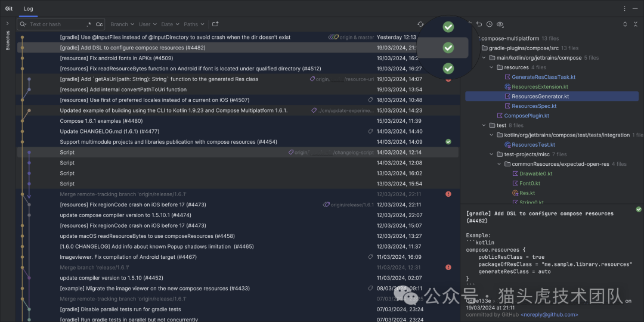Open the Paths filter dropdown
This screenshot has height=322, width=644.
193,24
